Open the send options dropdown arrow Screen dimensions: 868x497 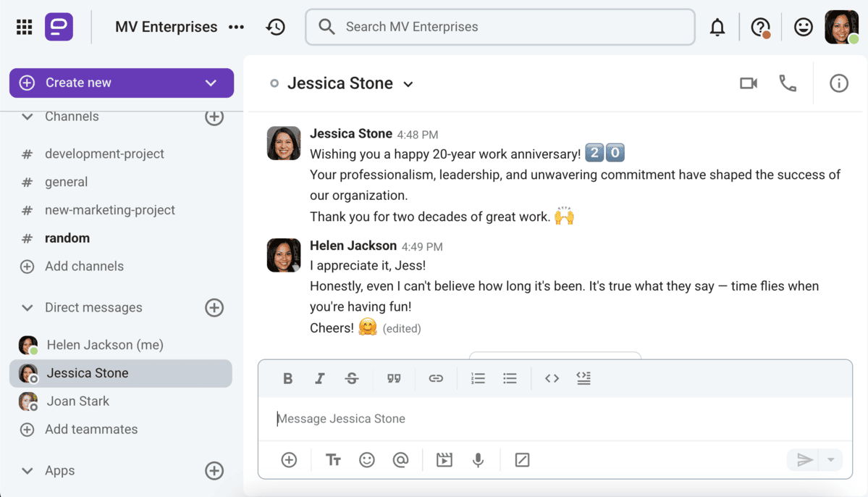831,460
